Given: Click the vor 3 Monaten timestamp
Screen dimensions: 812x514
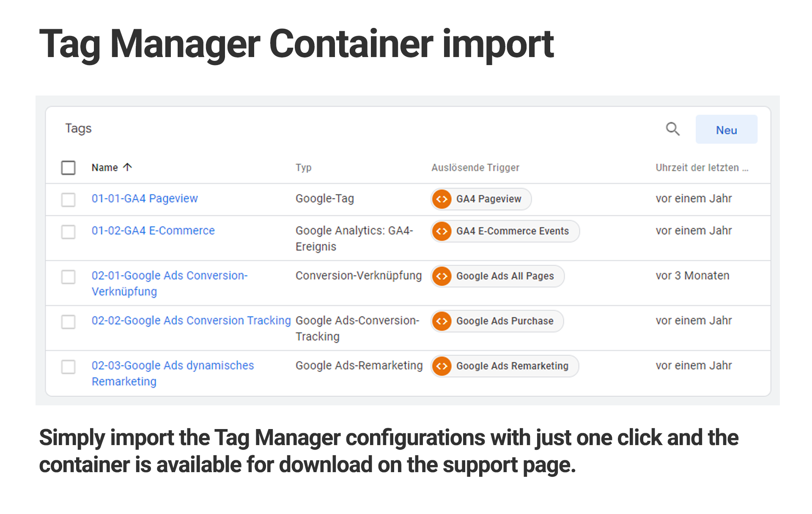Looking at the screenshot, I should pyautogui.click(x=692, y=276).
